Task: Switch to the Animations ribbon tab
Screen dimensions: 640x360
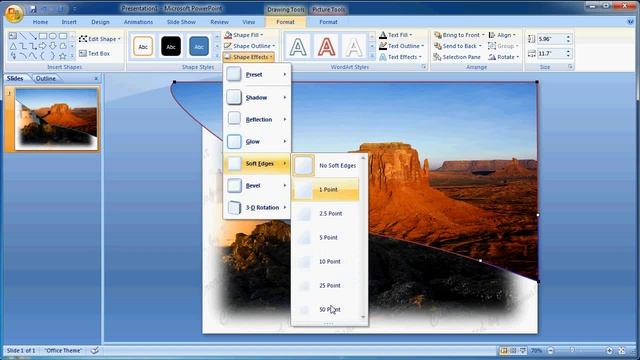Action: [138, 22]
